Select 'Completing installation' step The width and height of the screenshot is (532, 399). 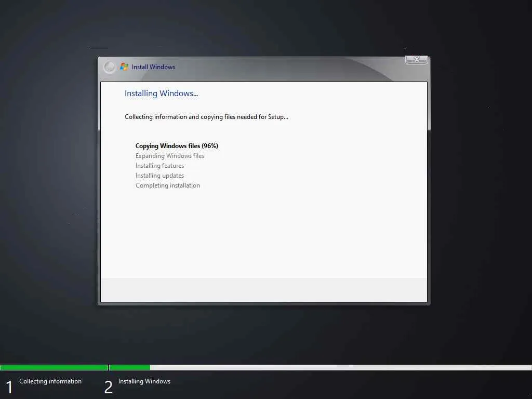[x=168, y=185]
